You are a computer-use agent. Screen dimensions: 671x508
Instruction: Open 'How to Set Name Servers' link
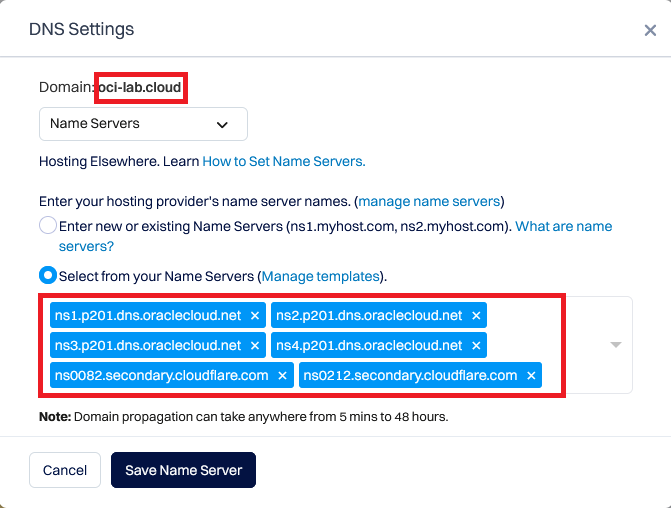tap(284, 161)
